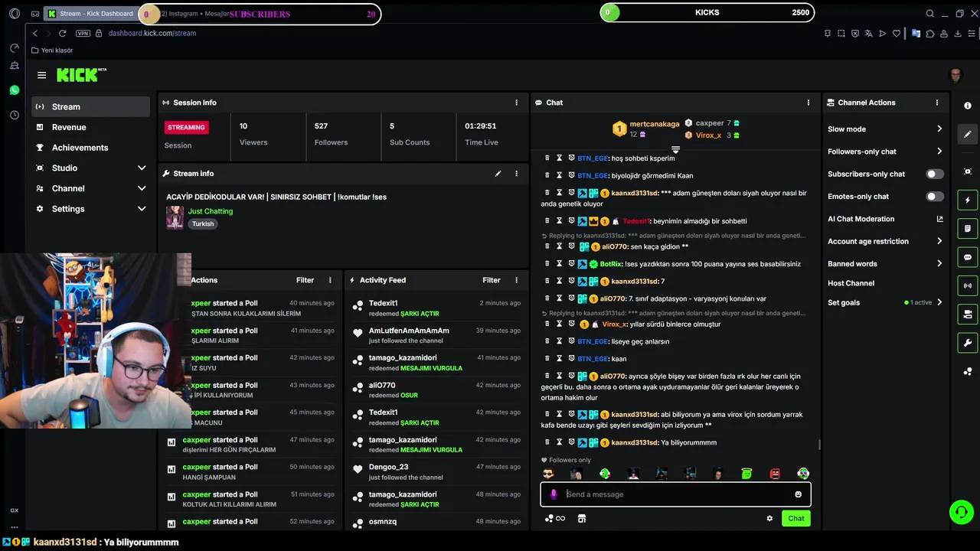This screenshot has height=551, width=980.
Task: Toggle the camera panel icon in sidebar
Action: tap(968, 314)
